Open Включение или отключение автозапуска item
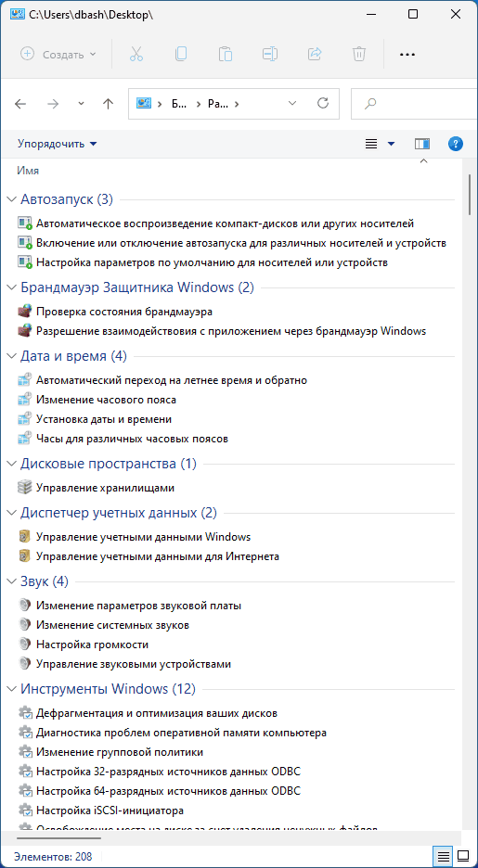The width and height of the screenshot is (478, 868). pos(241,243)
